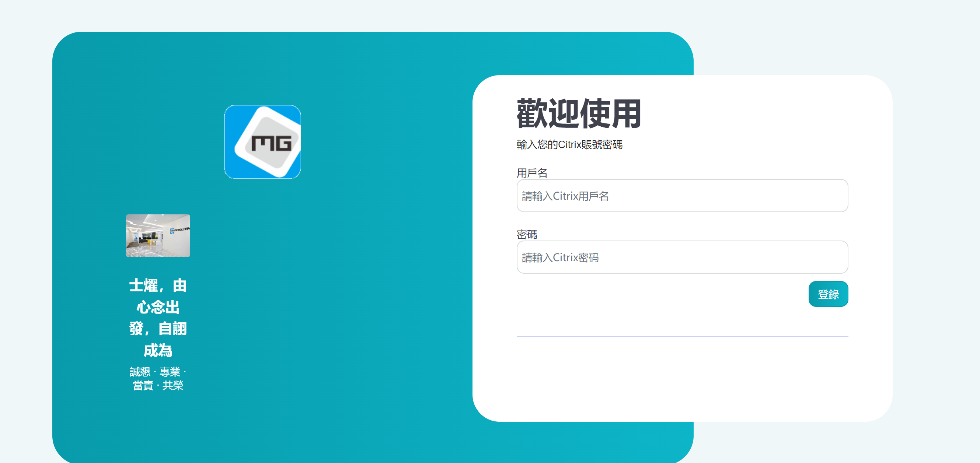This screenshot has width=980, height=463.
Task: Click the word 專業 in values text
Action: 170,372
